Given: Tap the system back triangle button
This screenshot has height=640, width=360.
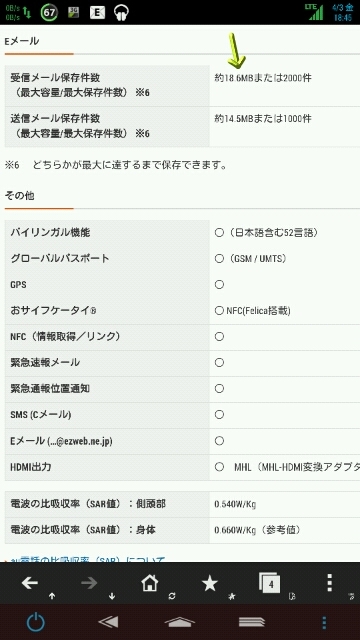Looking at the screenshot, I should point(108,622).
